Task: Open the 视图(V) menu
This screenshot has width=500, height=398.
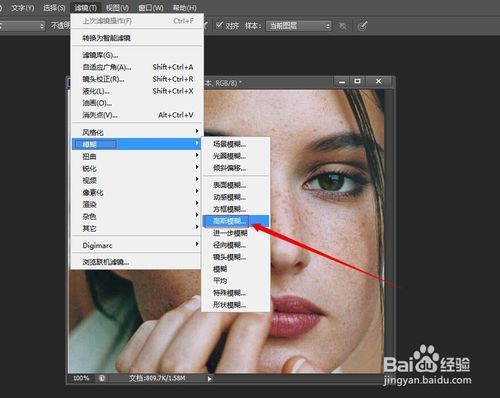Action: 117,8
